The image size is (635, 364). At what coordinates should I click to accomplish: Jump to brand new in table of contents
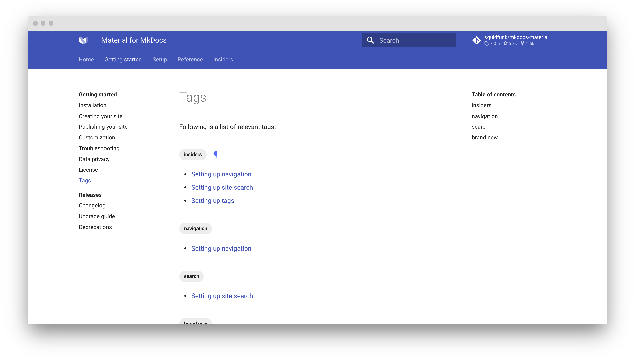[484, 137]
